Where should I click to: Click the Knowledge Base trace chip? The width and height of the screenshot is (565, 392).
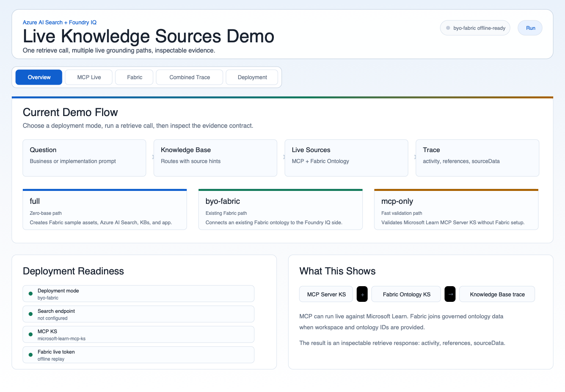tap(497, 294)
